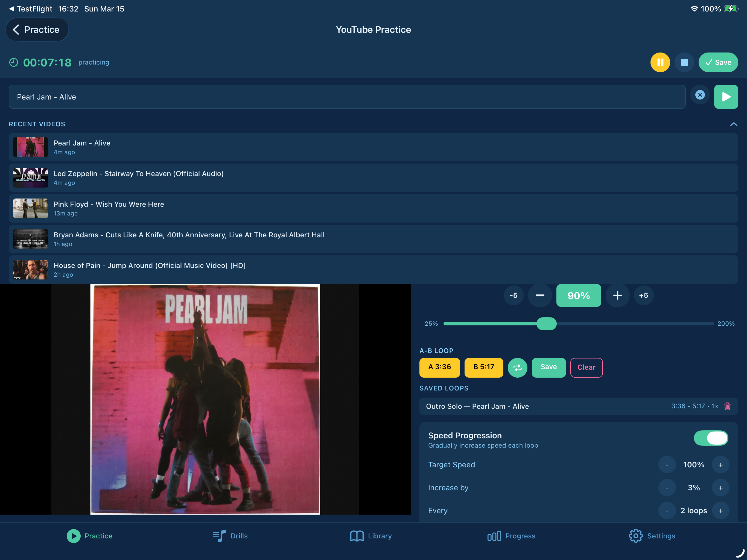The width and height of the screenshot is (747, 560).
Task: Open the Settings tab
Action: click(652, 536)
